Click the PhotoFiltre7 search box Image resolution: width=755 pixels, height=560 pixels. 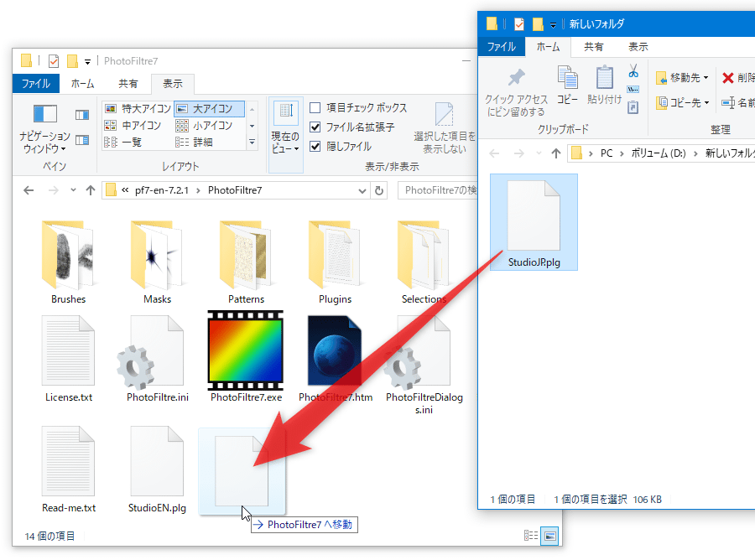tap(437, 190)
